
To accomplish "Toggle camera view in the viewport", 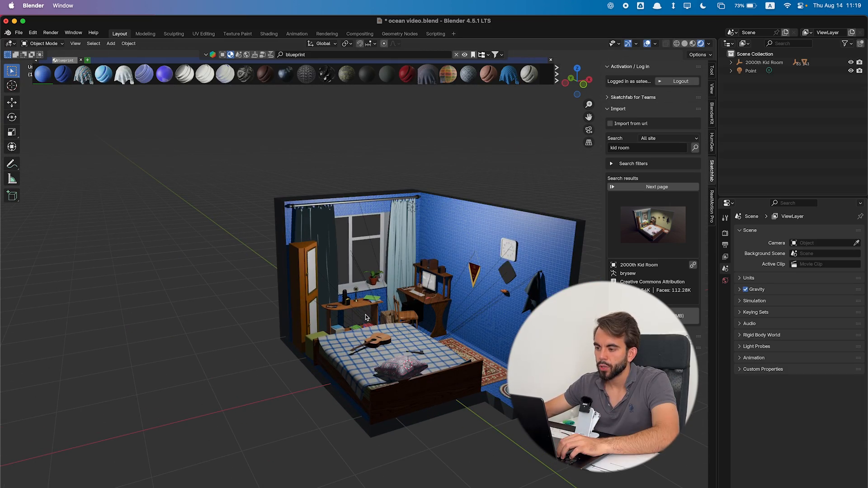I will coord(589,130).
